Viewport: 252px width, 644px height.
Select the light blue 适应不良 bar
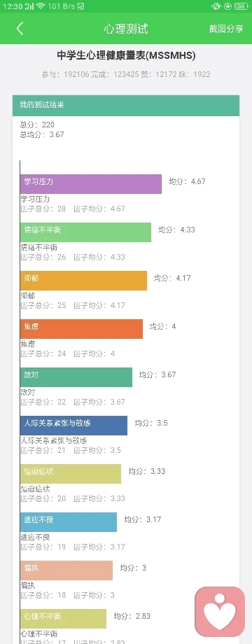coord(69,522)
